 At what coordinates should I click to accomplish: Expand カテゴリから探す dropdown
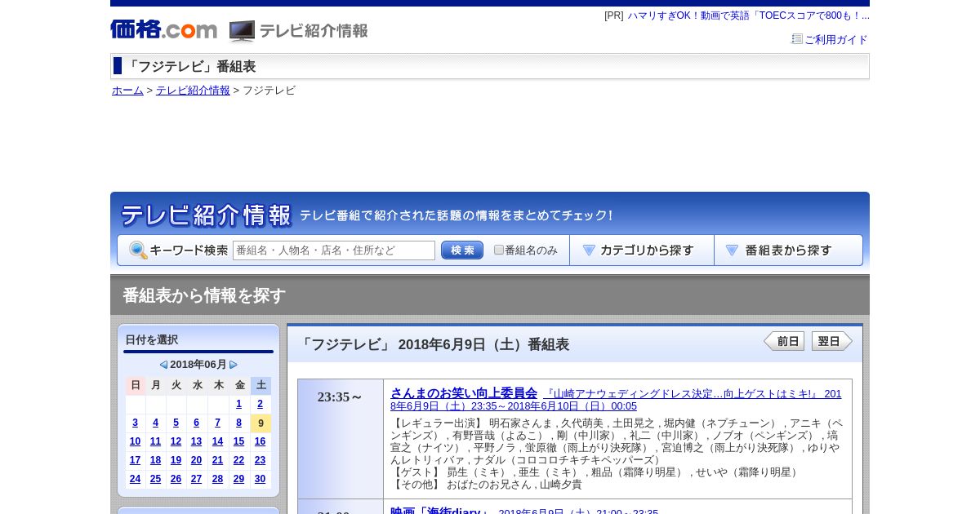(642, 250)
